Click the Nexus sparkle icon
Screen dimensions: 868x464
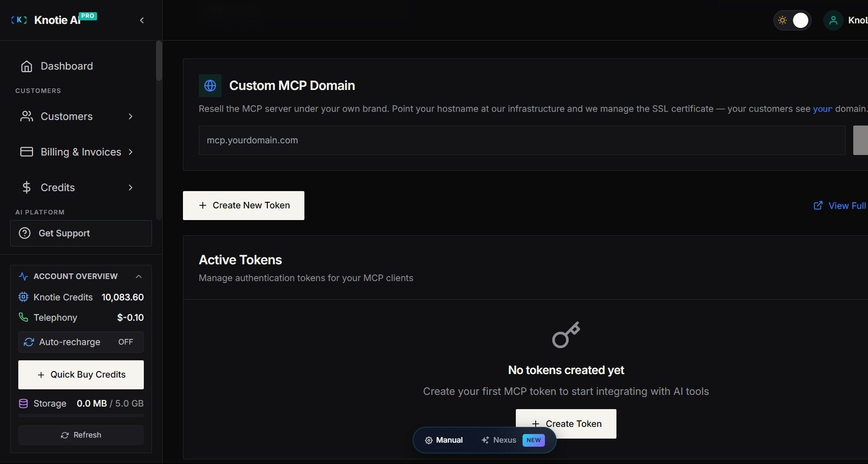tap(485, 440)
